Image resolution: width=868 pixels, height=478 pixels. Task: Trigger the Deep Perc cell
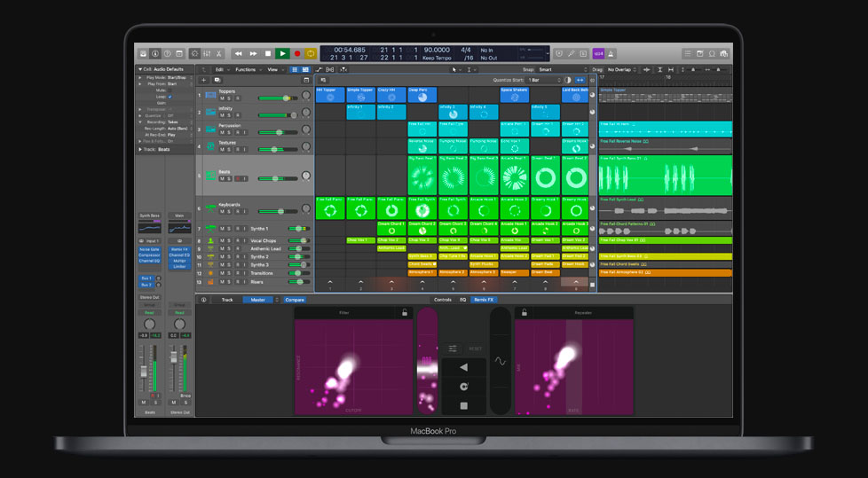pos(422,95)
